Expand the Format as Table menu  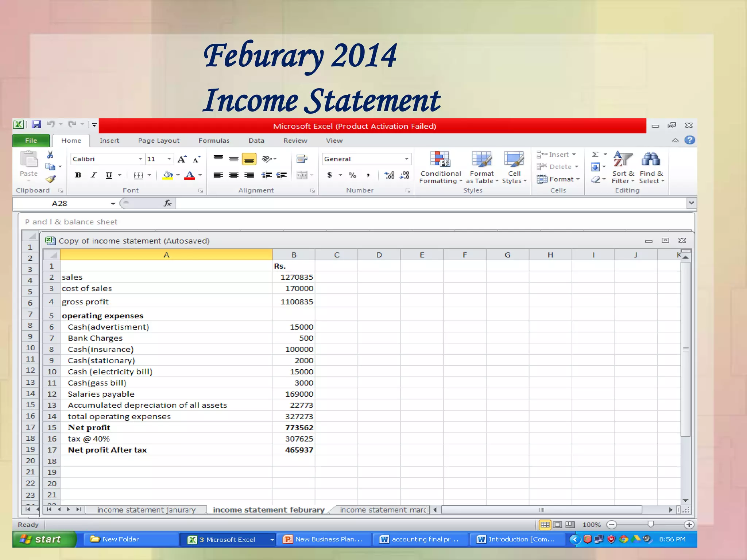pyautogui.click(x=482, y=168)
